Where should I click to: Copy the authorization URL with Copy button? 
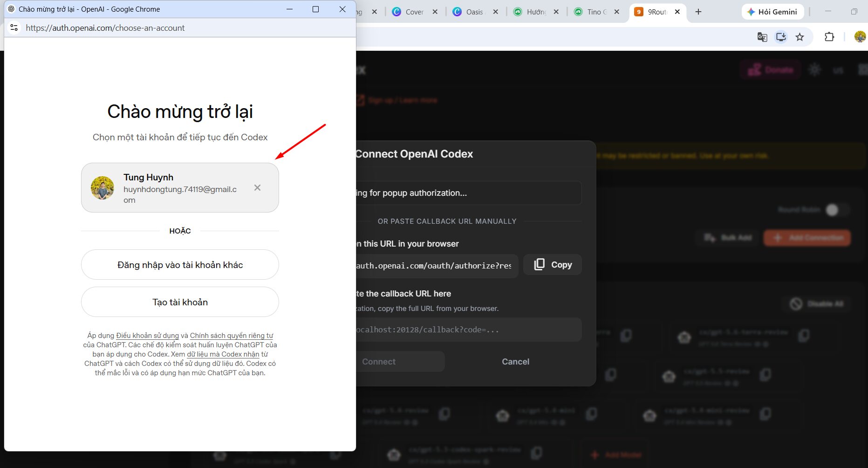pyautogui.click(x=553, y=265)
